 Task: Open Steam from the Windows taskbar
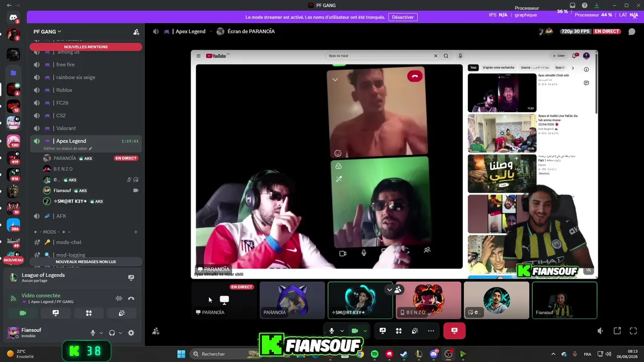pyautogui.click(x=404, y=354)
